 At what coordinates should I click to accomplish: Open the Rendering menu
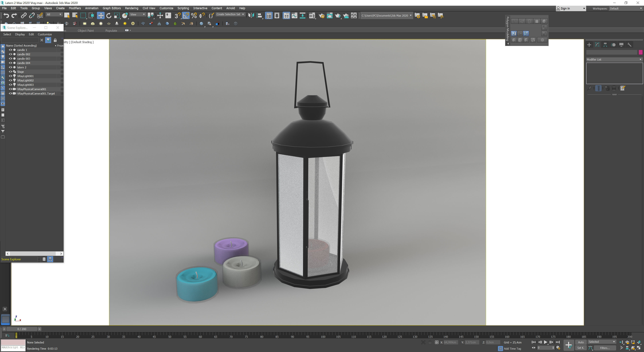coord(131,8)
